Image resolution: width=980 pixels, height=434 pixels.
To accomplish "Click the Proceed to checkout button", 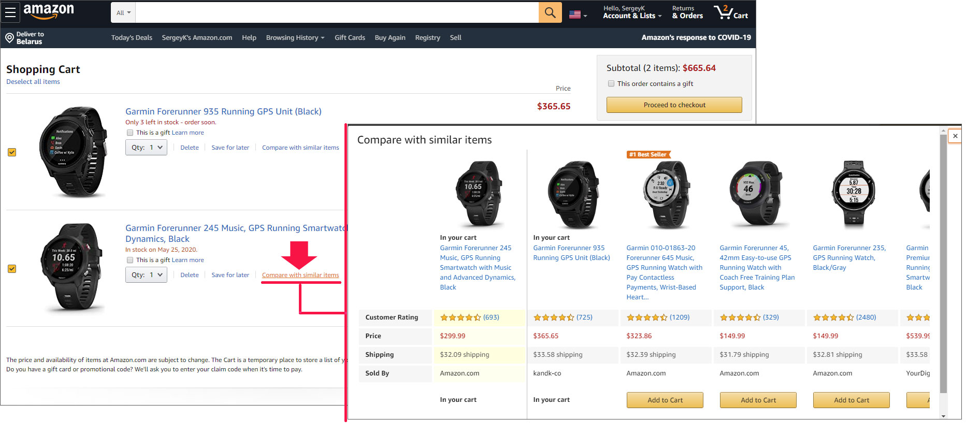I will (674, 105).
